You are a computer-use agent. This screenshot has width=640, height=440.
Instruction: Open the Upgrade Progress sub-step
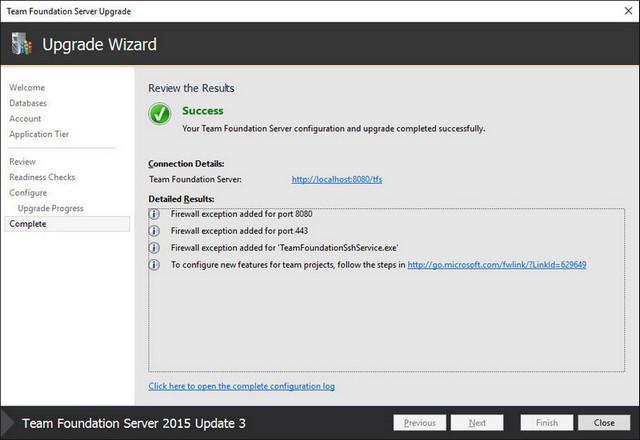point(50,208)
